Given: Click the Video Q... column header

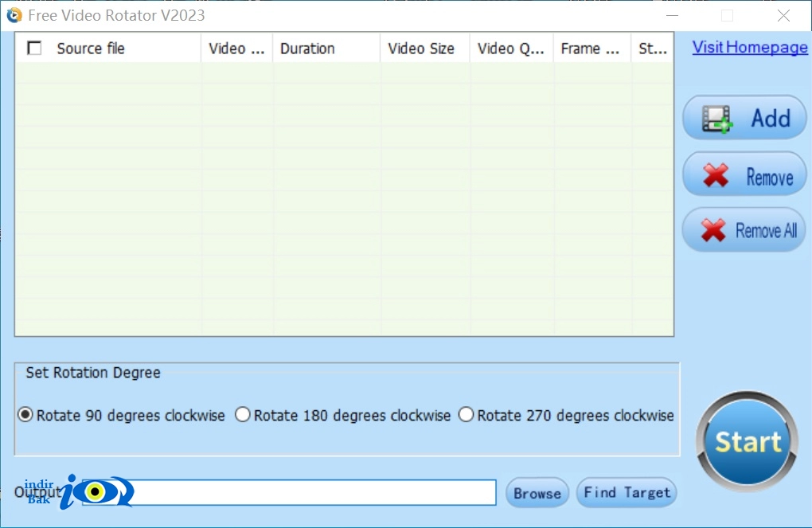Looking at the screenshot, I should coord(512,49).
